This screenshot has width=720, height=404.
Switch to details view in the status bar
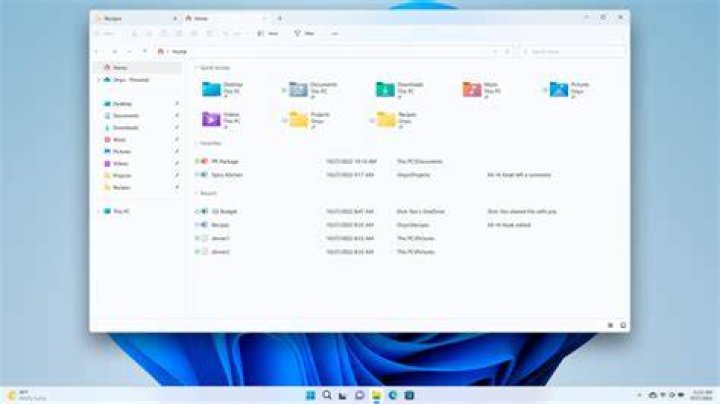click(610, 325)
